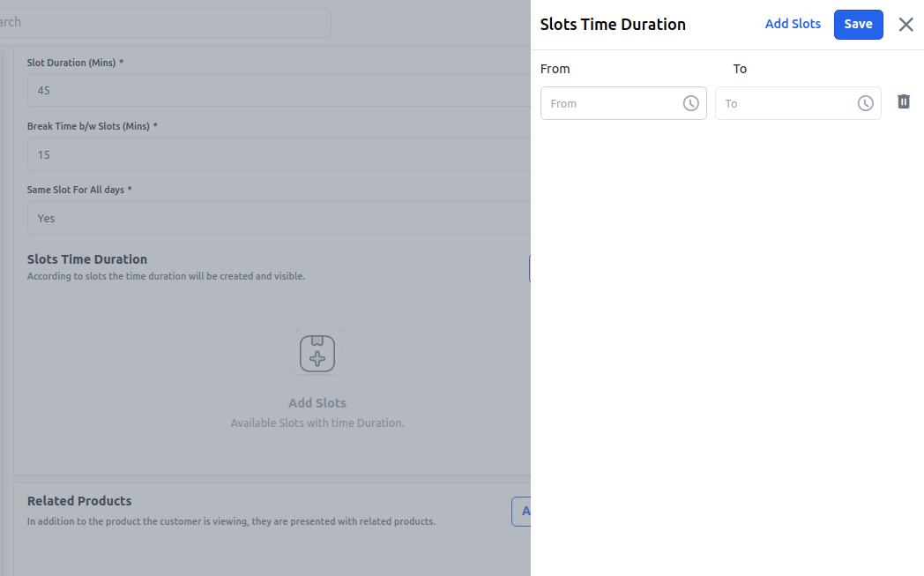
Task: Click the Slots Time Duration panel title
Action: 613,25
